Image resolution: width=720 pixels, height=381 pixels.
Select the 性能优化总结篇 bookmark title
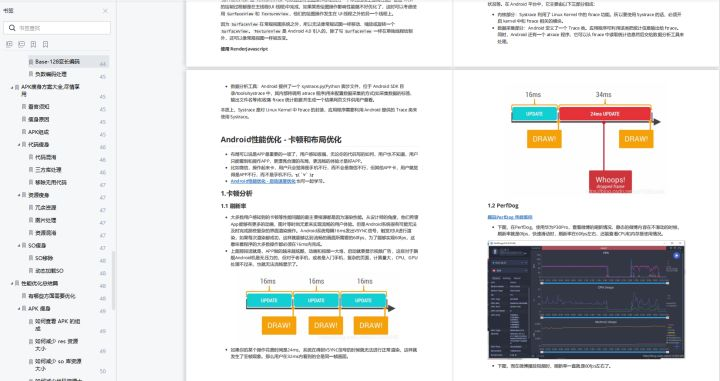tap(39, 283)
